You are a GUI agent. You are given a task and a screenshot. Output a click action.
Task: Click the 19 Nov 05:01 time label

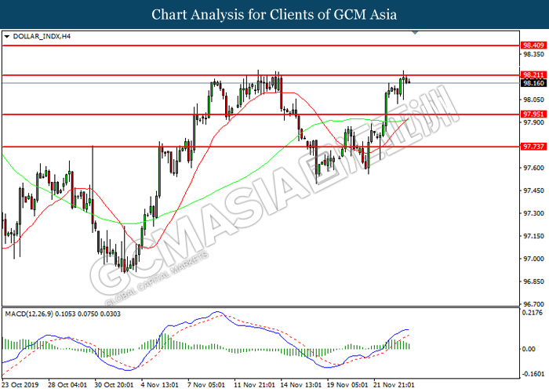click(x=347, y=385)
